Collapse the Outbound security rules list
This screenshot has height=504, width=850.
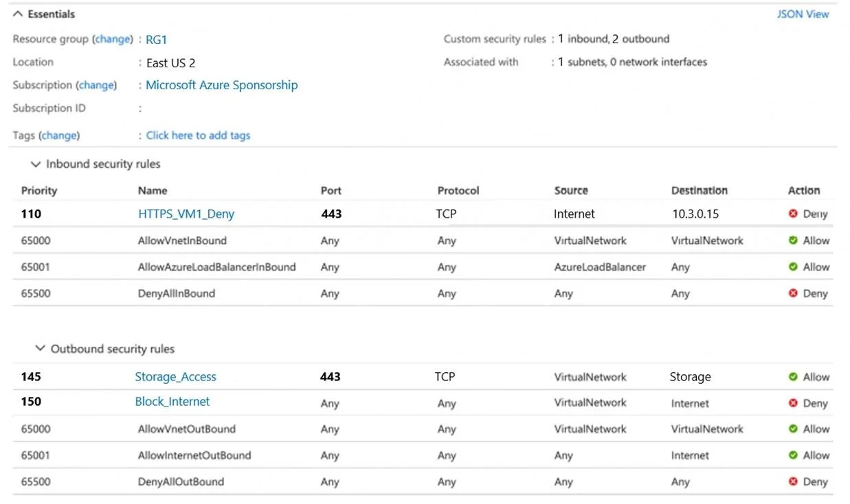[x=40, y=349]
